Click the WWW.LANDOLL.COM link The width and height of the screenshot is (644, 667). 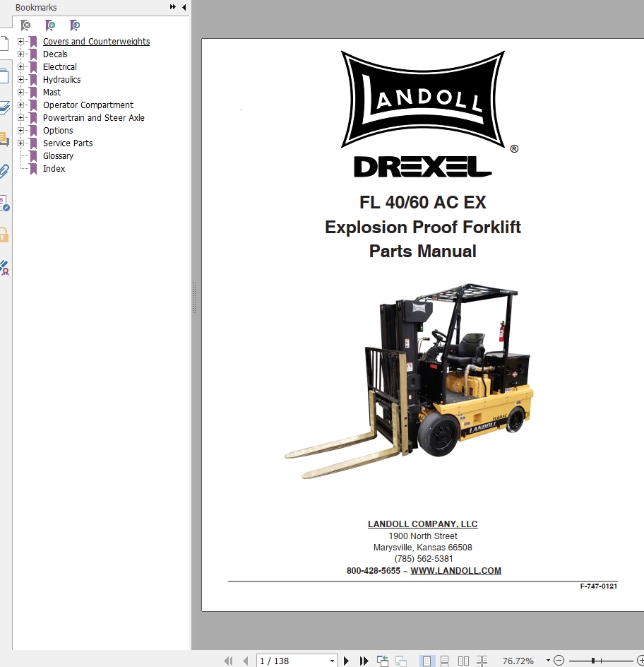click(455, 570)
